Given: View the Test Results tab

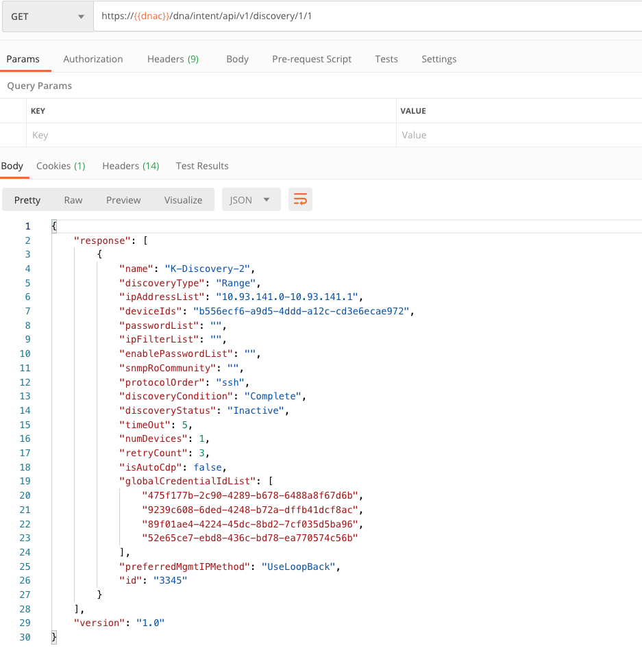Looking at the screenshot, I should (202, 166).
